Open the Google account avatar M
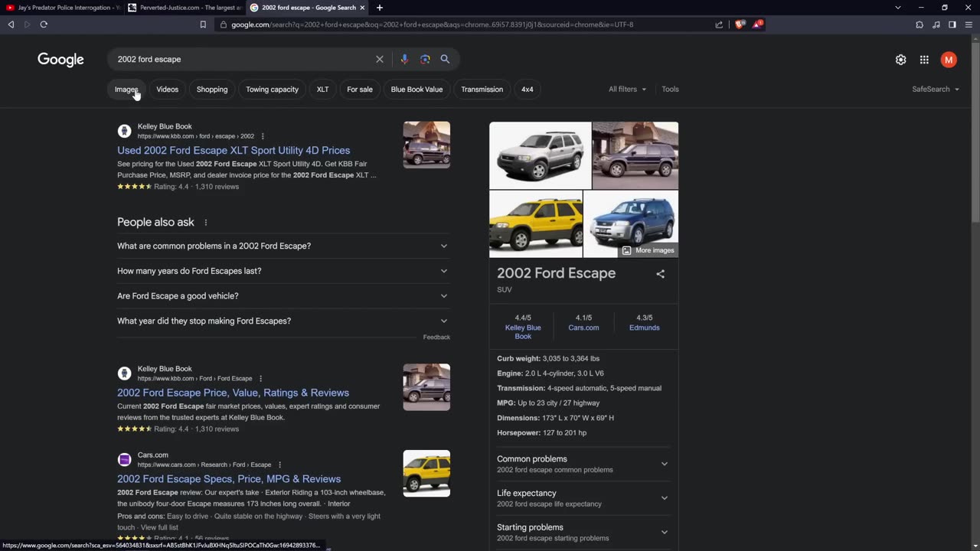This screenshot has width=980, height=551. coord(949,60)
